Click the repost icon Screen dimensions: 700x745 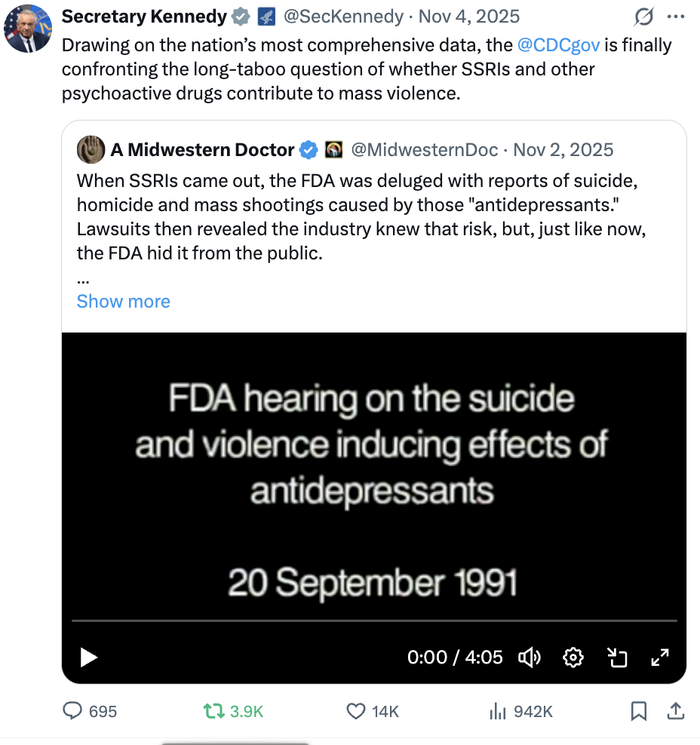[x=214, y=710]
